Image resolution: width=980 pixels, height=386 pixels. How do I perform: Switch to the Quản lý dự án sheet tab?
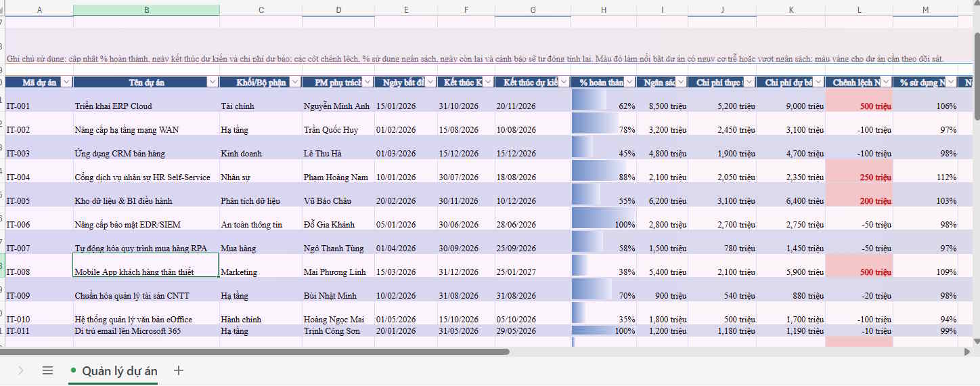[x=113, y=370]
